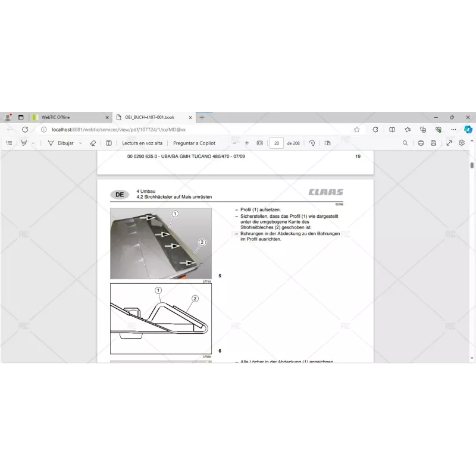
Task: Open the search within document tool
Action: pos(405,143)
